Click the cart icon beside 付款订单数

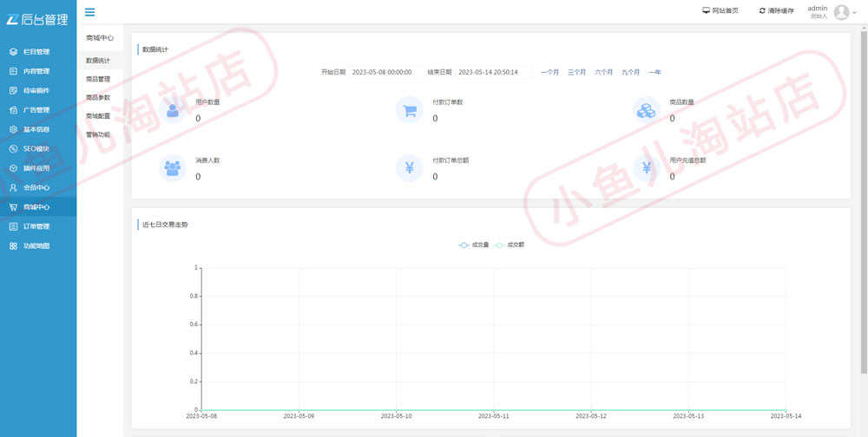[410, 110]
